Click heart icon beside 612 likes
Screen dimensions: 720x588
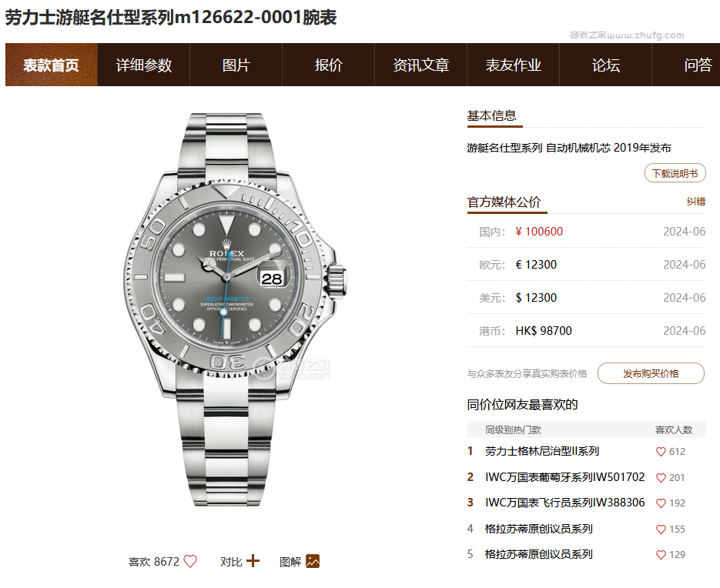(661, 452)
